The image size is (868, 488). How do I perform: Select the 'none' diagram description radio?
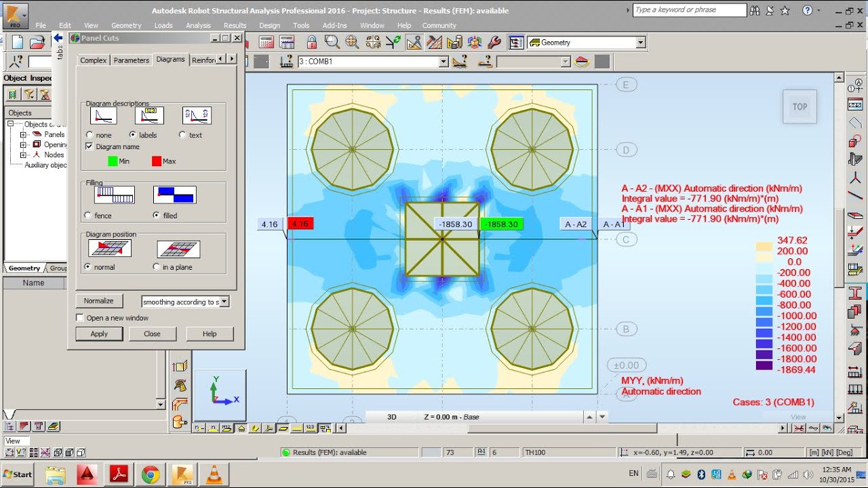[x=90, y=135]
